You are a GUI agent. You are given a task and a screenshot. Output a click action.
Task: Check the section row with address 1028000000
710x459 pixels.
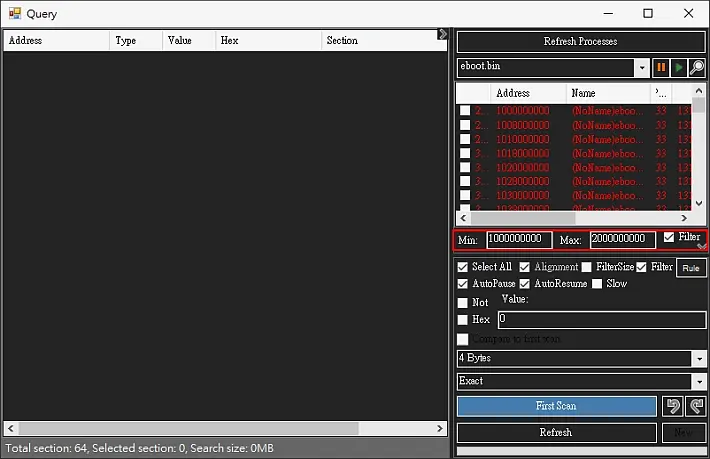coord(465,181)
